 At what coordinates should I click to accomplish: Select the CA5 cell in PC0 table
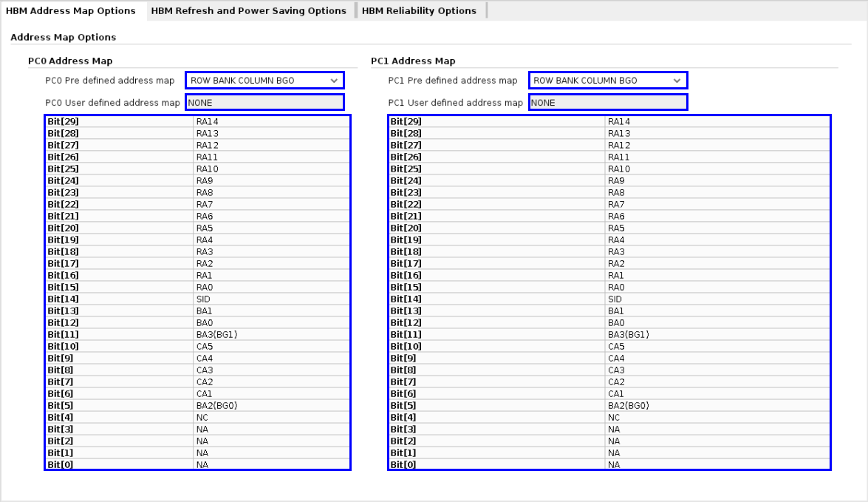point(270,346)
